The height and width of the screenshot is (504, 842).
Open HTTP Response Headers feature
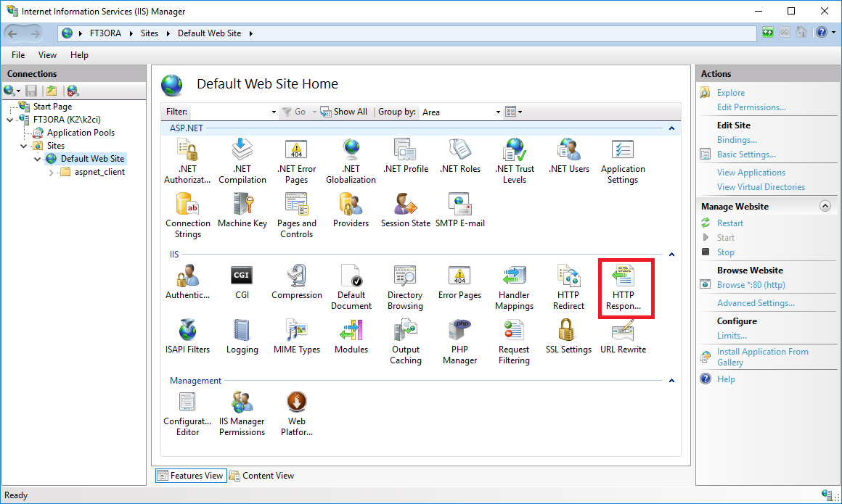pos(624,287)
